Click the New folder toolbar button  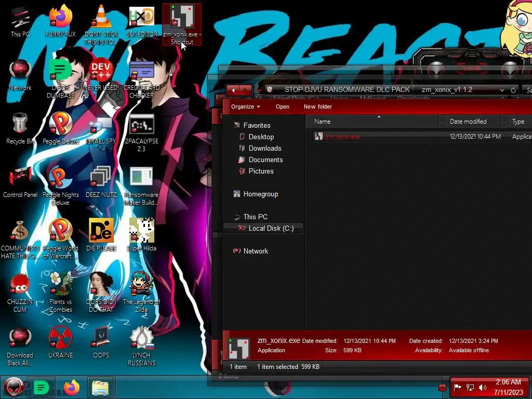point(317,107)
